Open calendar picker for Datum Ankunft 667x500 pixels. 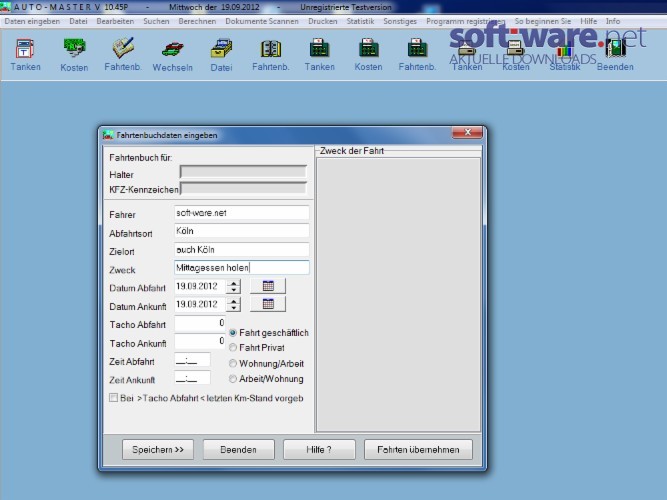point(268,304)
